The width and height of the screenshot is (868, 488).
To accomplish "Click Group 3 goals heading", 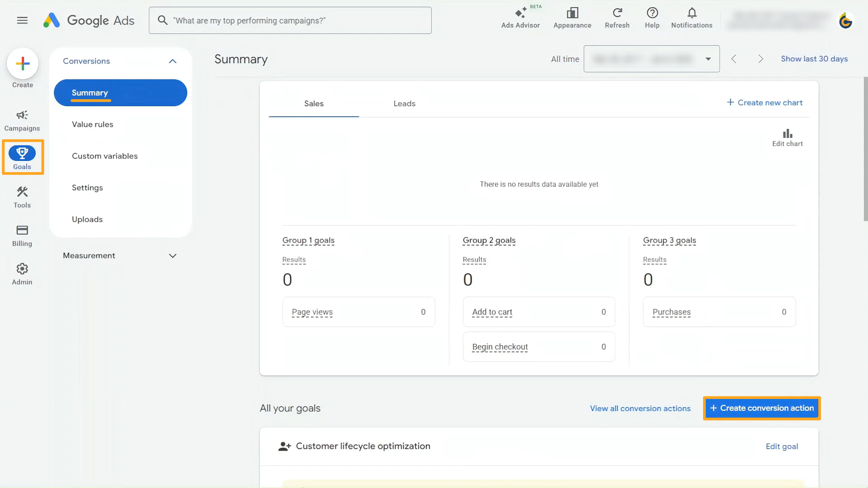I will tap(670, 240).
